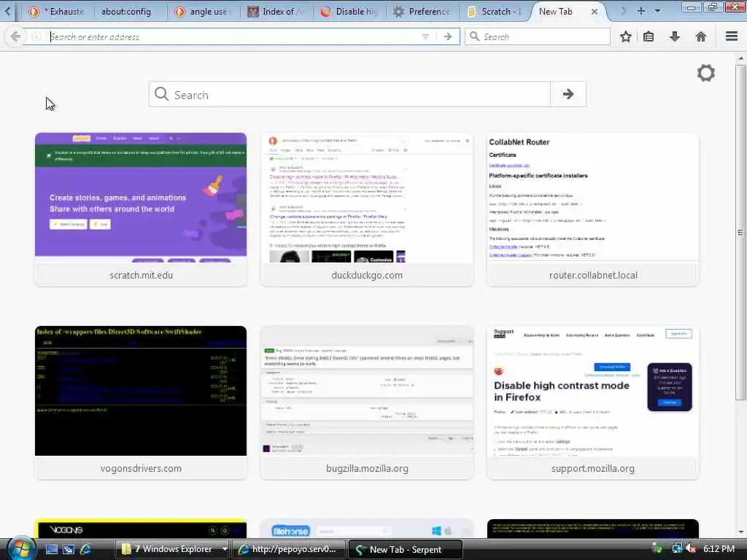The image size is (747, 560).
Task: Click the vertical scrollbar thumb
Action: click(x=741, y=233)
